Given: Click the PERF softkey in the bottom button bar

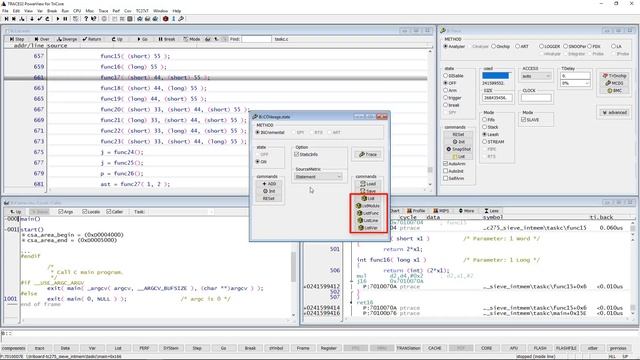Looking at the screenshot, I should [144, 348].
